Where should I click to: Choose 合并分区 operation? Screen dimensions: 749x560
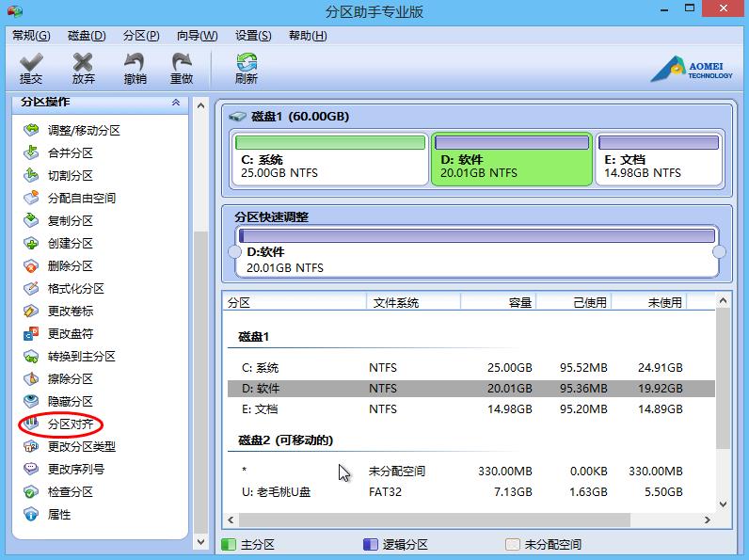click(x=58, y=152)
